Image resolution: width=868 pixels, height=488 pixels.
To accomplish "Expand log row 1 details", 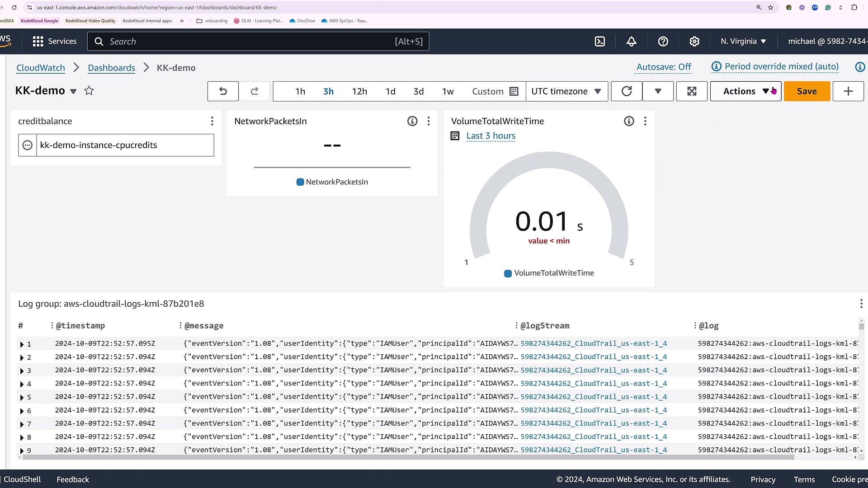I will (x=22, y=344).
